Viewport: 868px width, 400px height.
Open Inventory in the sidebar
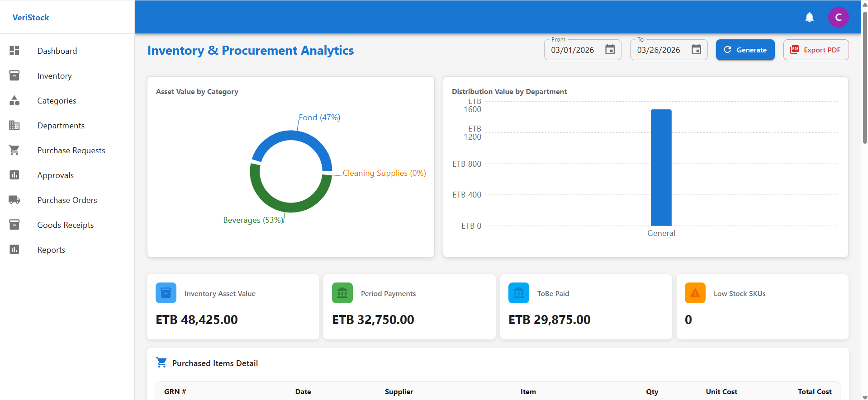tap(54, 76)
